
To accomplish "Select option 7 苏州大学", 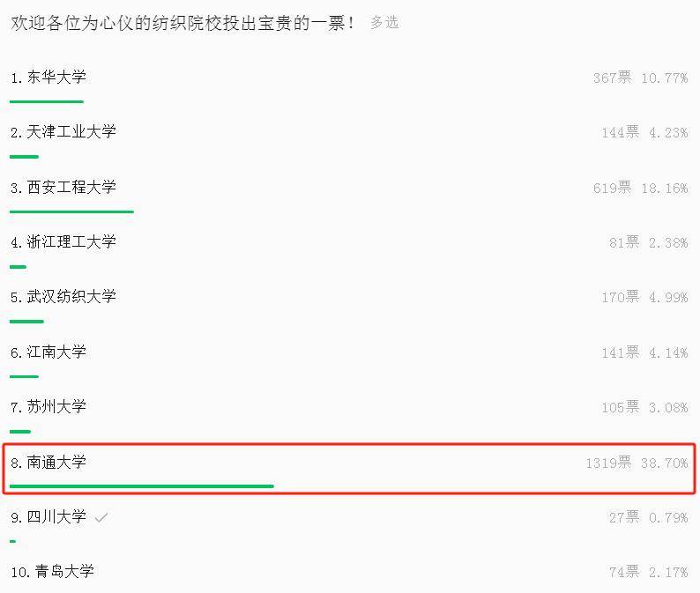I will 56,407.
